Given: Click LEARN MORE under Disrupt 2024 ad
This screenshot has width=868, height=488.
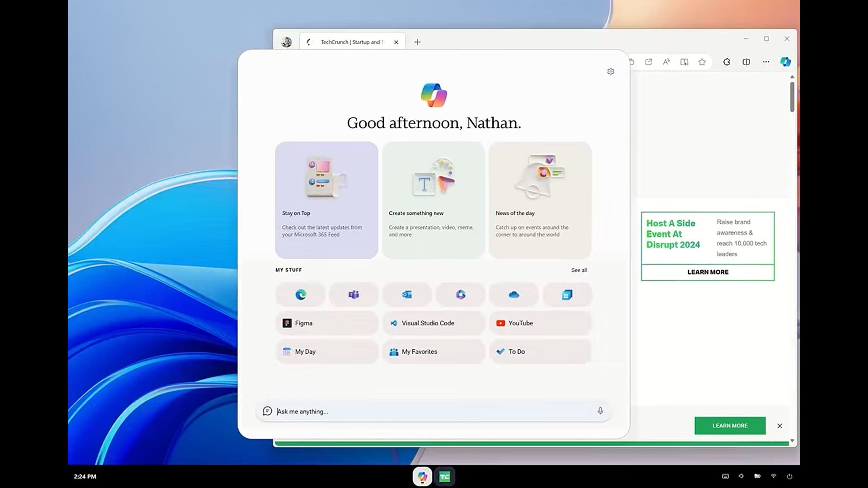Looking at the screenshot, I should click(708, 272).
